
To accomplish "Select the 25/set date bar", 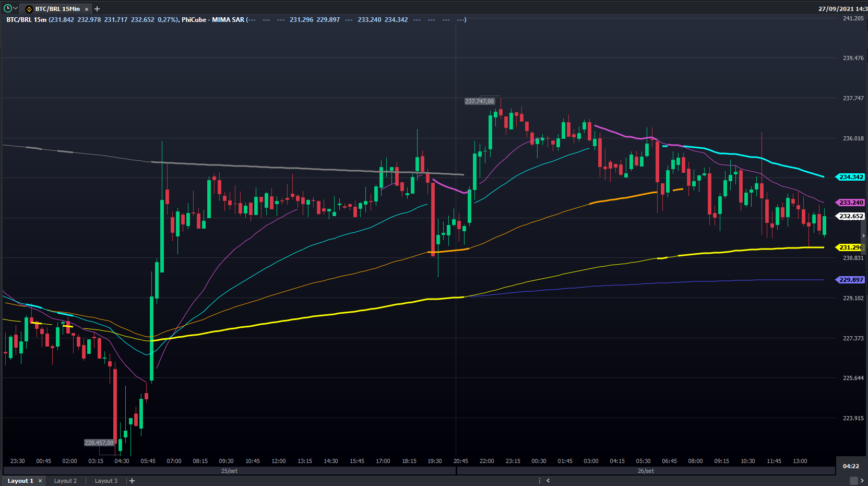I will point(229,471).
